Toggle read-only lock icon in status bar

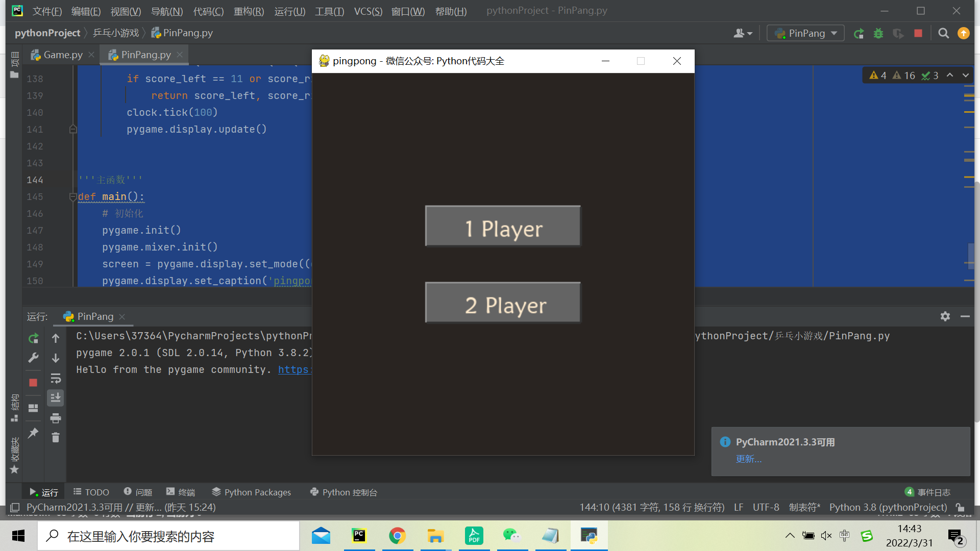960,507
